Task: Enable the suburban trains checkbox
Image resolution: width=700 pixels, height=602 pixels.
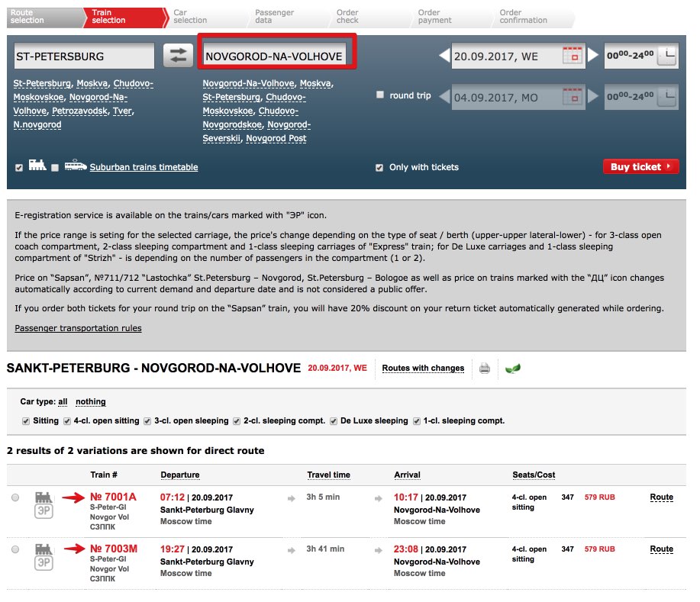Action: 55,168
